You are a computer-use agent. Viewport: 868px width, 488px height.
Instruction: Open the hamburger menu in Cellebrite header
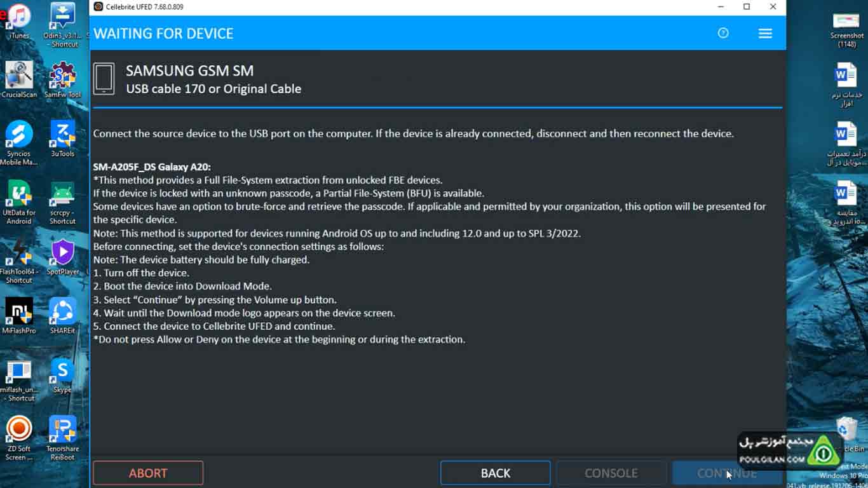(x=765, y=33)
